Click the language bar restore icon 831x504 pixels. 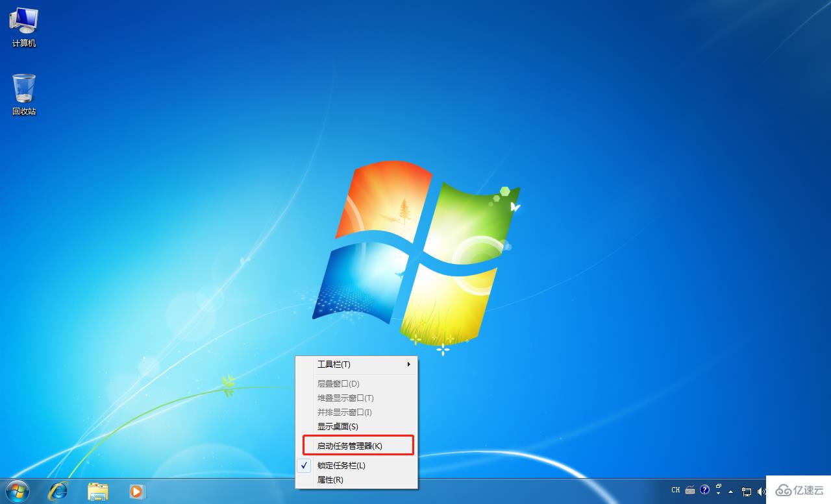coord(719,486)
